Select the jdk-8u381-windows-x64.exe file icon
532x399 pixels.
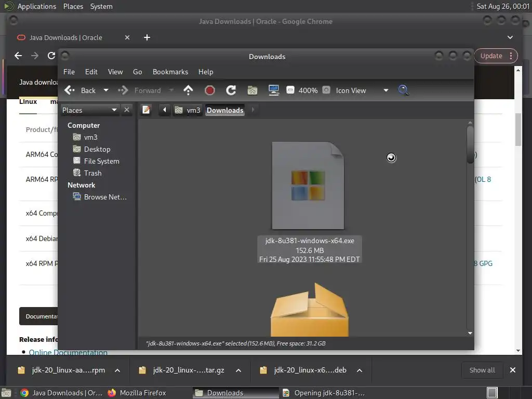point(308,185)
